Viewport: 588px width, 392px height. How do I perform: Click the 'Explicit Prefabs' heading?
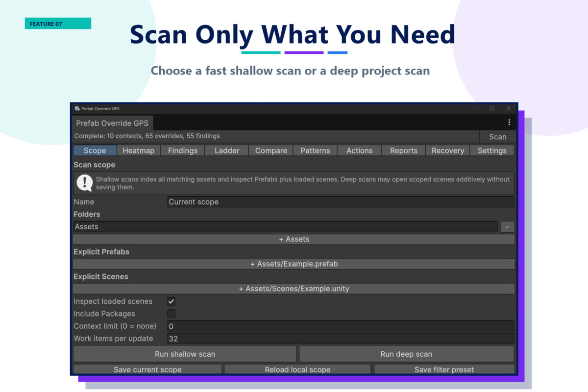[x=101, y=251]
